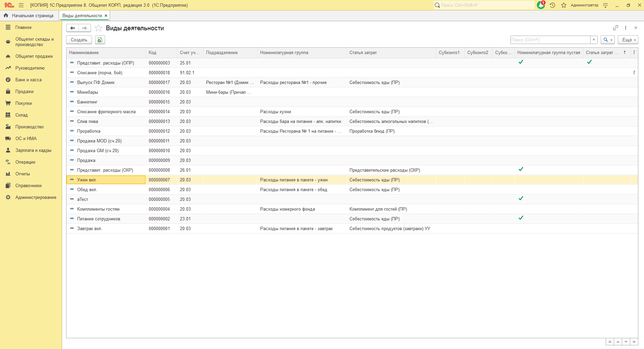Open notifications bell icon

pyautogui.click(x=541, y=5)
